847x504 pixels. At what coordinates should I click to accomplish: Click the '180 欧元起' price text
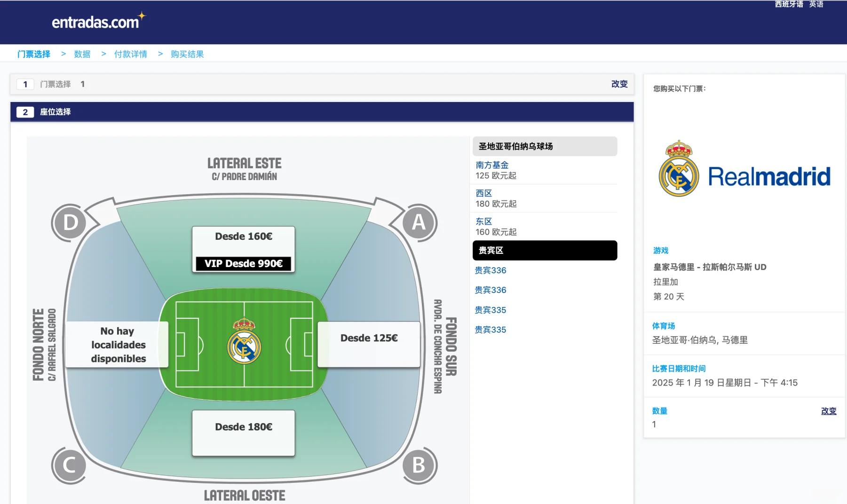pos(496,204)
